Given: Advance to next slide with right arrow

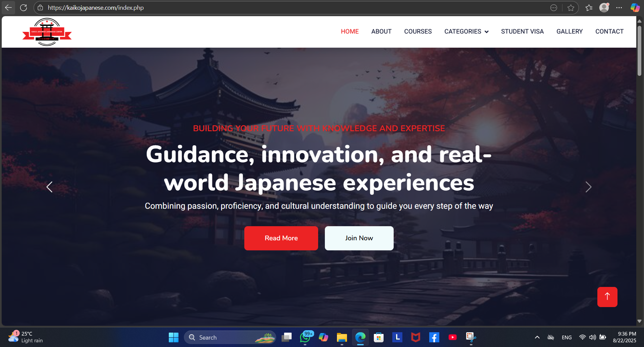Looking at the screenshot, I should 588,187.
